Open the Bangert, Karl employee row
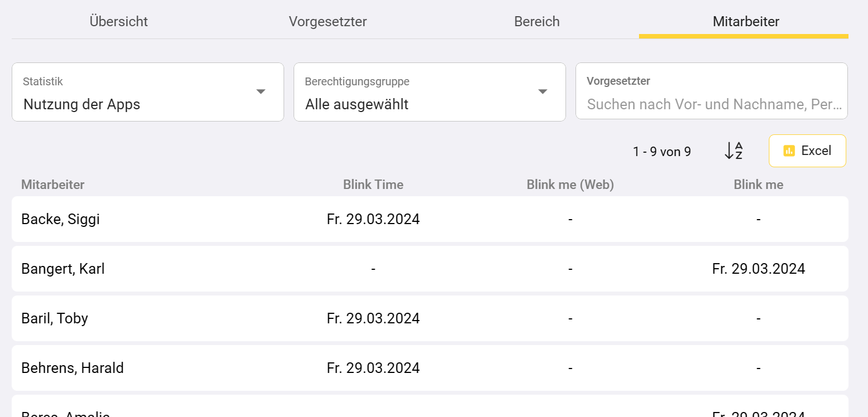 [x=63, y=269]
